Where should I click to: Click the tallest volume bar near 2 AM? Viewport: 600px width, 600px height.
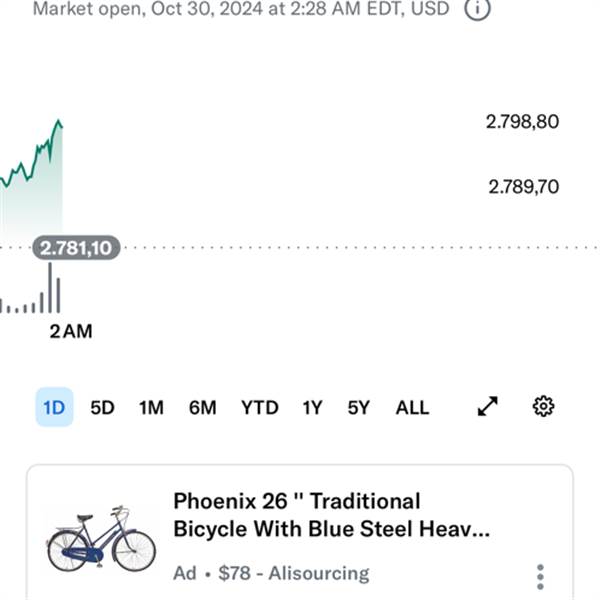tap(50, 288)
